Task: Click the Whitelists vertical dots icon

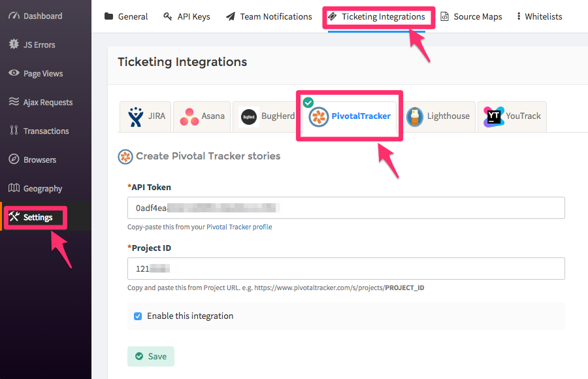Action: pyautogui.click(x=519, y=16)
